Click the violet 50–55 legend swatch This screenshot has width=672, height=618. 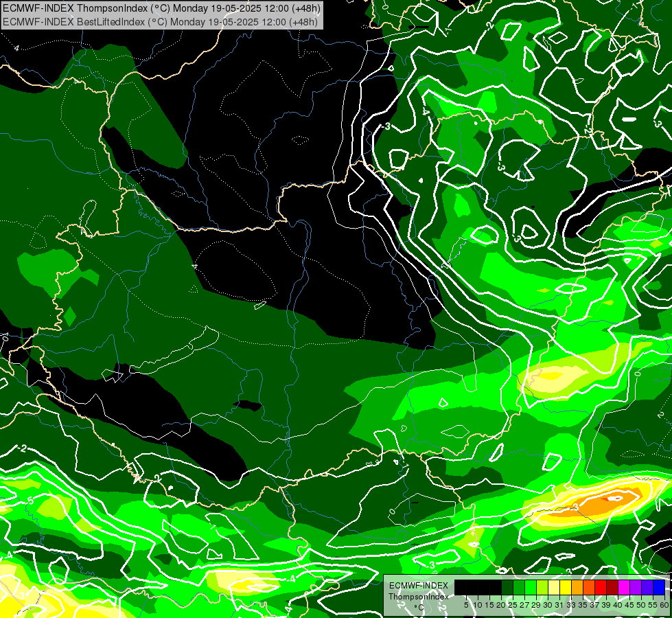pyautogui.click(x=647, y=587)
